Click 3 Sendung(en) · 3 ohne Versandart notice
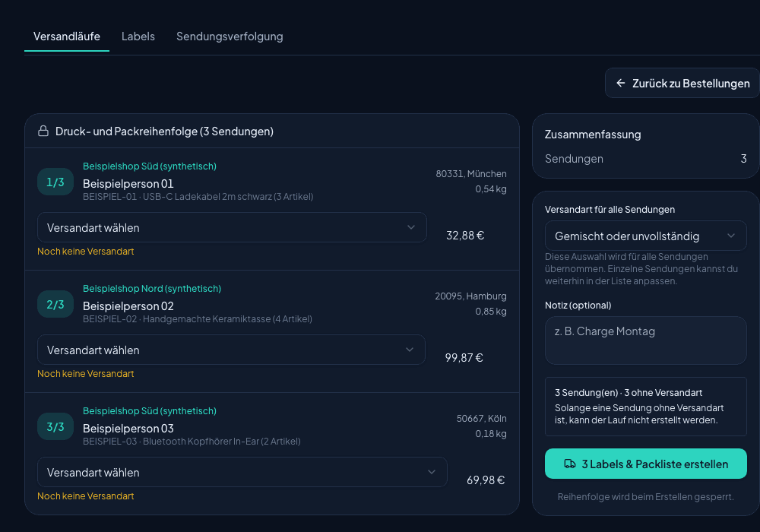This screenshot has width=760, height=532. coord(629,393)
